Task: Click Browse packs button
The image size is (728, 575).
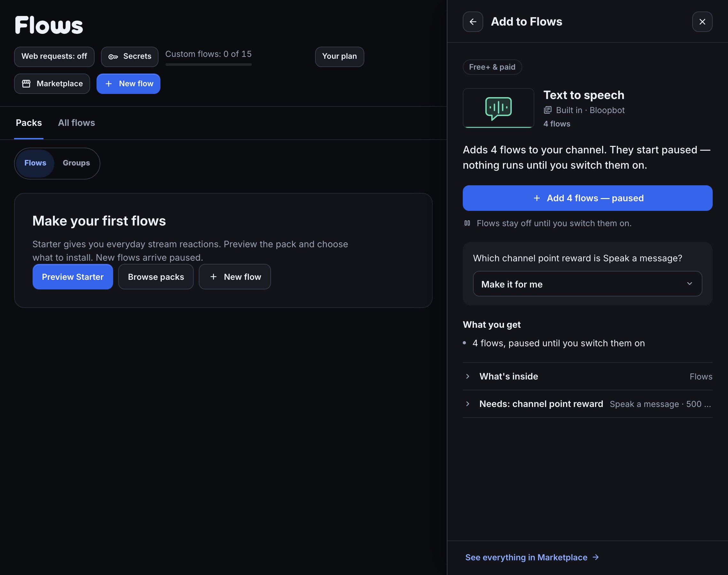Action: point(156,277)
